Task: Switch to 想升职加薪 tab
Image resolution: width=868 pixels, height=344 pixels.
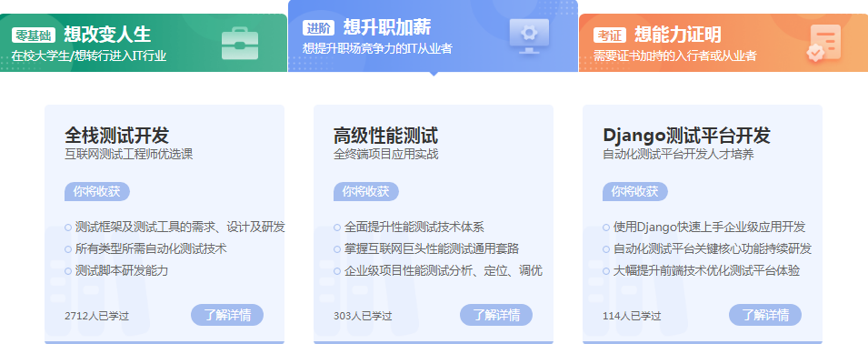Action: pos(433,36)
